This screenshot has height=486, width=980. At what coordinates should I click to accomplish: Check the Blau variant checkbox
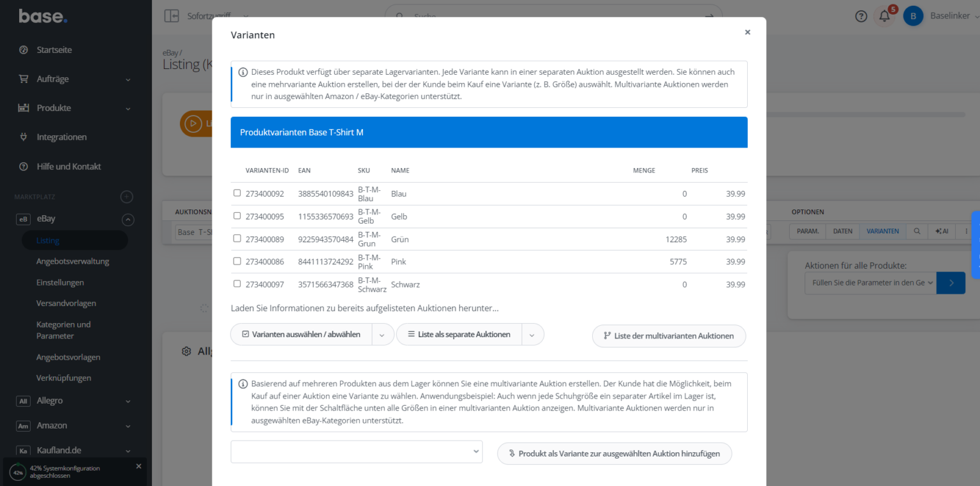237,192
